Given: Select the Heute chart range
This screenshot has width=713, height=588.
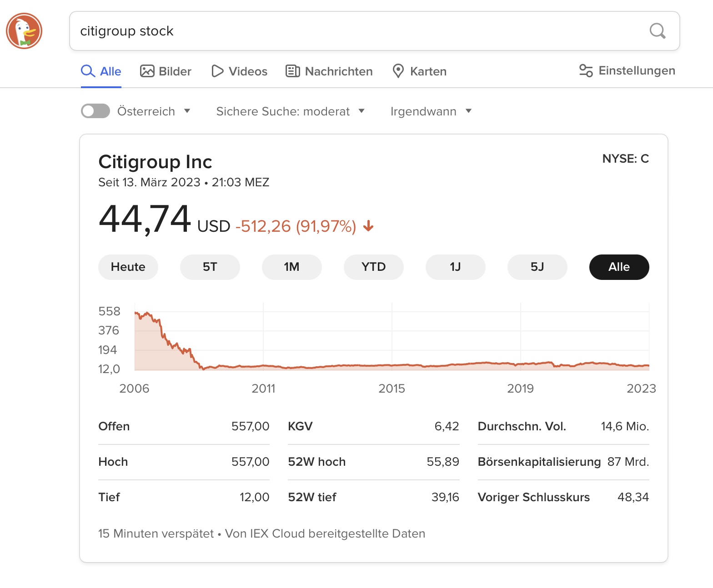Looking at the screenshot, I should 128,267.
